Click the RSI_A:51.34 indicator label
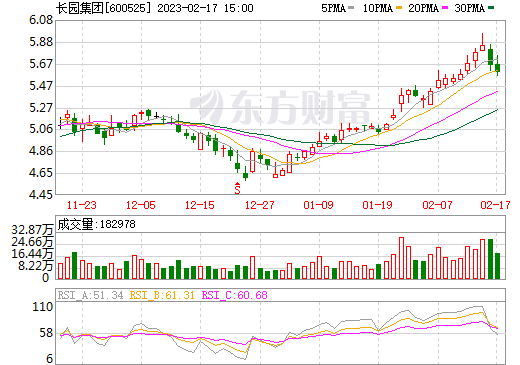 [90, 295]
